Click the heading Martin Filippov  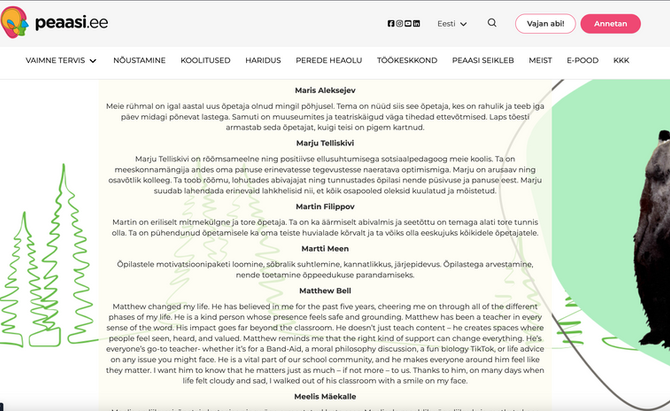click(325, 207)
